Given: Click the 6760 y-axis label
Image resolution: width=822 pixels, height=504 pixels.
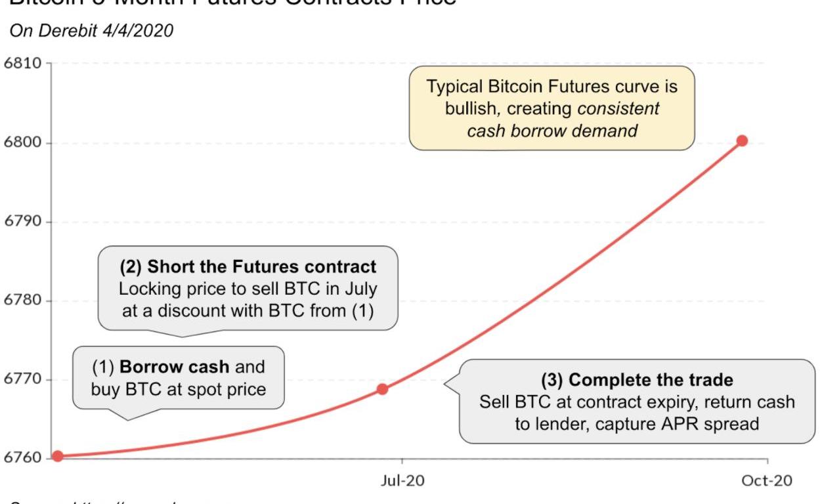Looking at the screenshot, I should click(24, 458).
